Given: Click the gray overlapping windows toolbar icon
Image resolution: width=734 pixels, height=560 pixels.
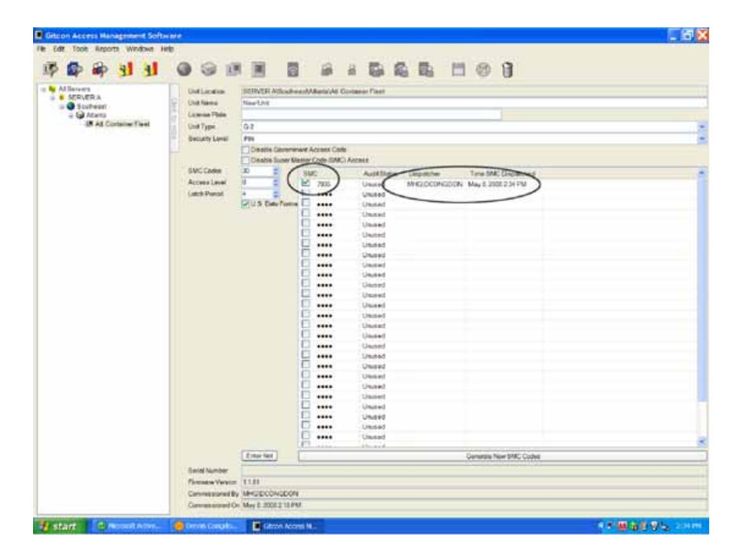Looking at the screenshot, I should tap(233, 70).
